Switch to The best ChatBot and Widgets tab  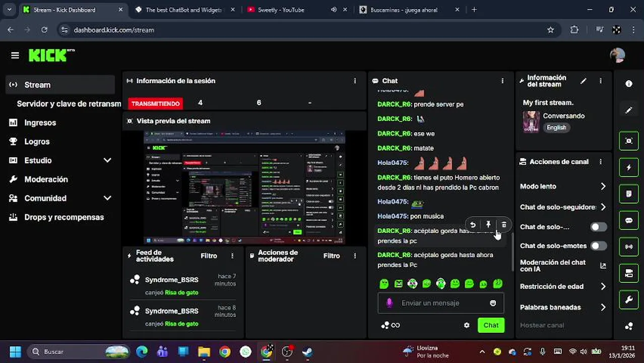[x=184, y=10]
